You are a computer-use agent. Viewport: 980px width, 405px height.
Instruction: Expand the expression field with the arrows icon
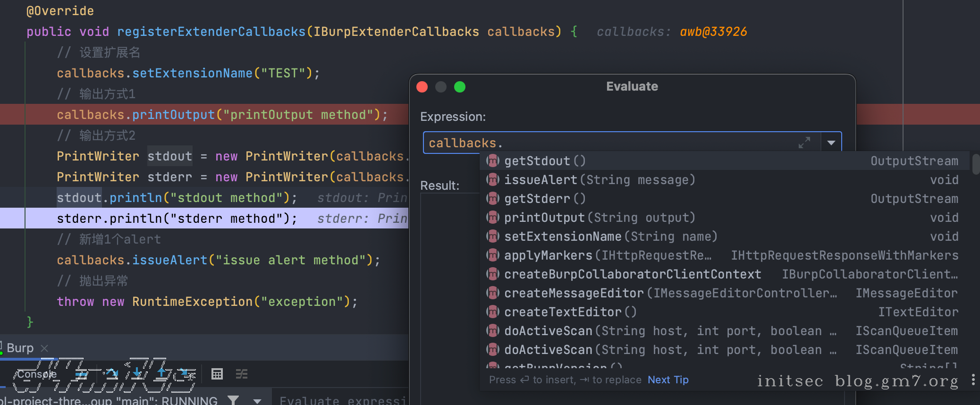804,143
